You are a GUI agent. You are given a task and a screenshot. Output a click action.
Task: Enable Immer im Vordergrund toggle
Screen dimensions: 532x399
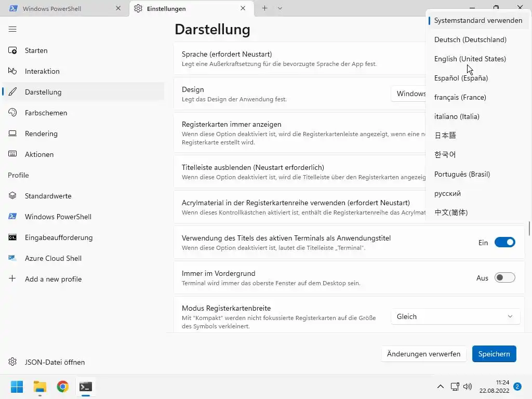(x=505, y=277)
